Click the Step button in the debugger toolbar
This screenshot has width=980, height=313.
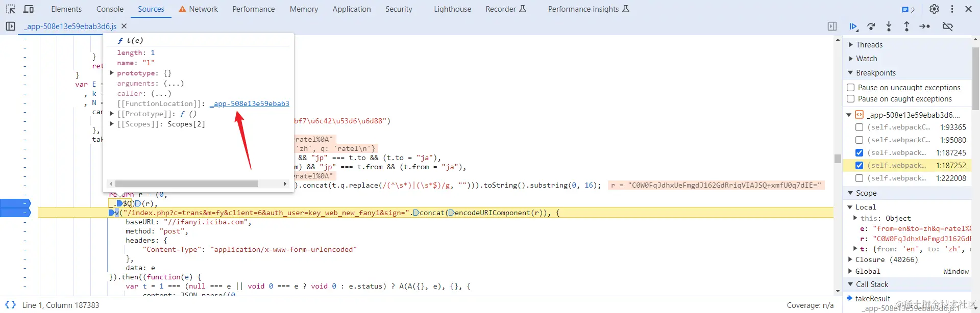pos(925,27)
